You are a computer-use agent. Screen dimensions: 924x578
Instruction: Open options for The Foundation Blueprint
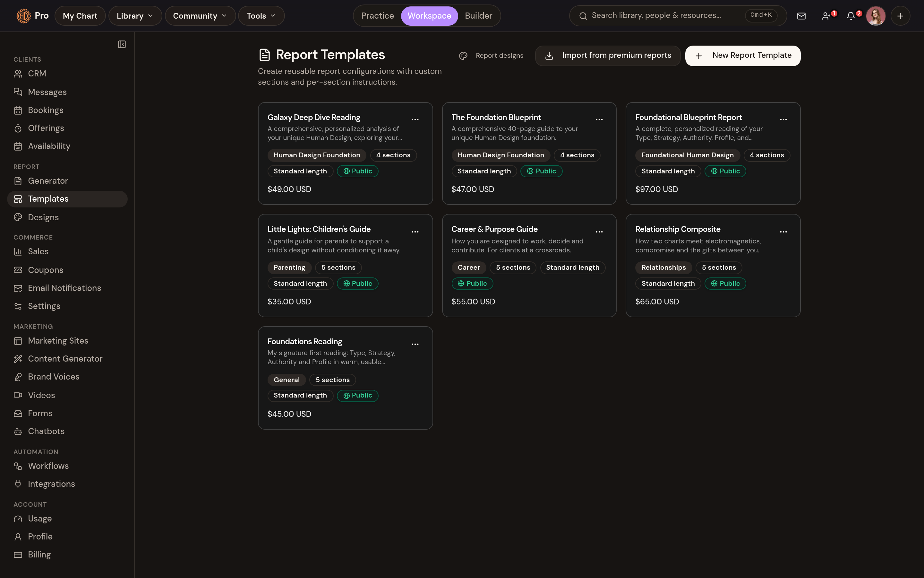599,119
